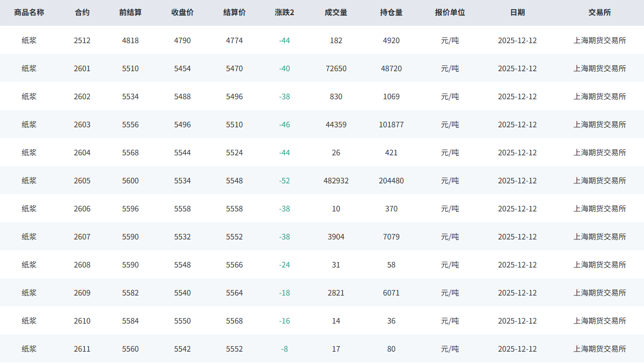Click the -8 change value
The width and height of the screenshot is (644, 364).
(x=284, y=349)
